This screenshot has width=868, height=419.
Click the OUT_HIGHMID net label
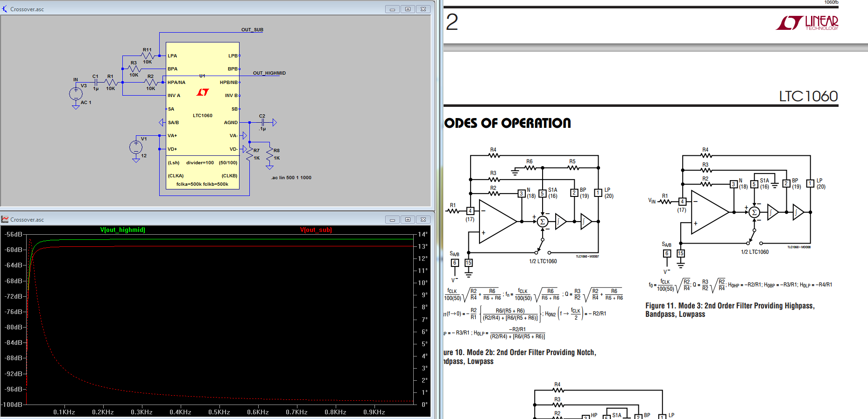point(269,73)
